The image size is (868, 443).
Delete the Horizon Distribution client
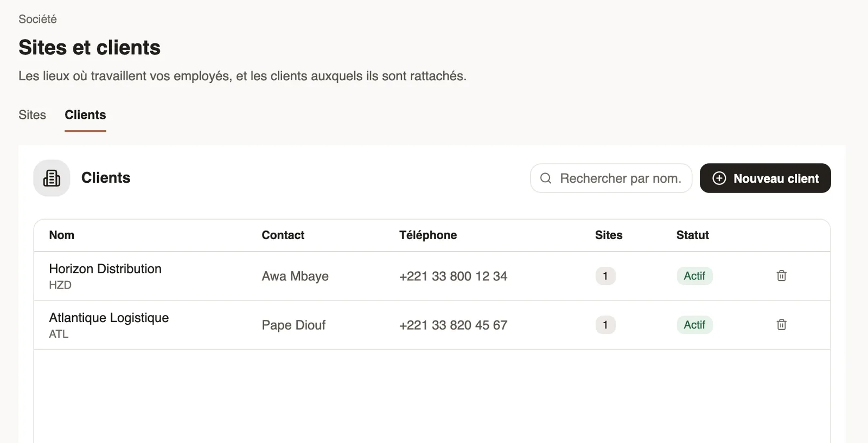[781, 275]
